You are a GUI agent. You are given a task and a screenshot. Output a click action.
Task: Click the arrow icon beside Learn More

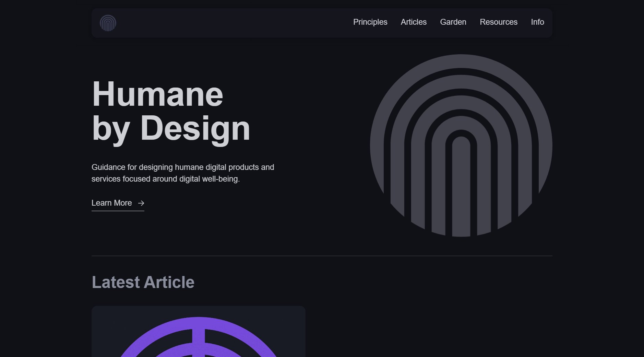click(141, 203)
